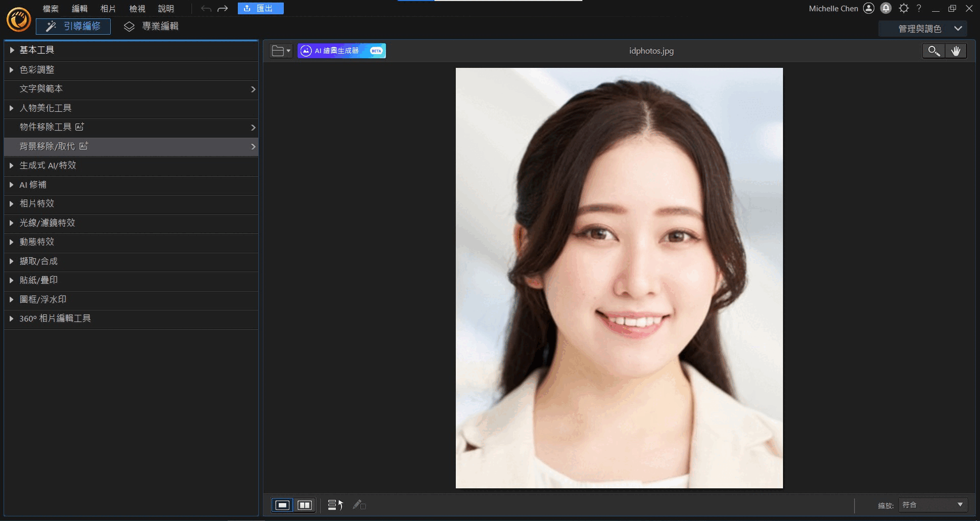
Task: Open settings via the gear icon
Action: (903, 8)
